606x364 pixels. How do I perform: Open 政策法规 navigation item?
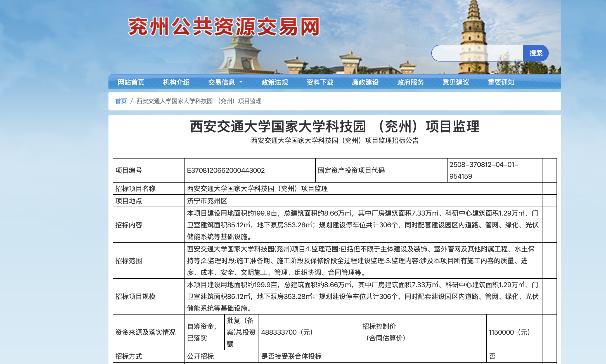[274, 82]
